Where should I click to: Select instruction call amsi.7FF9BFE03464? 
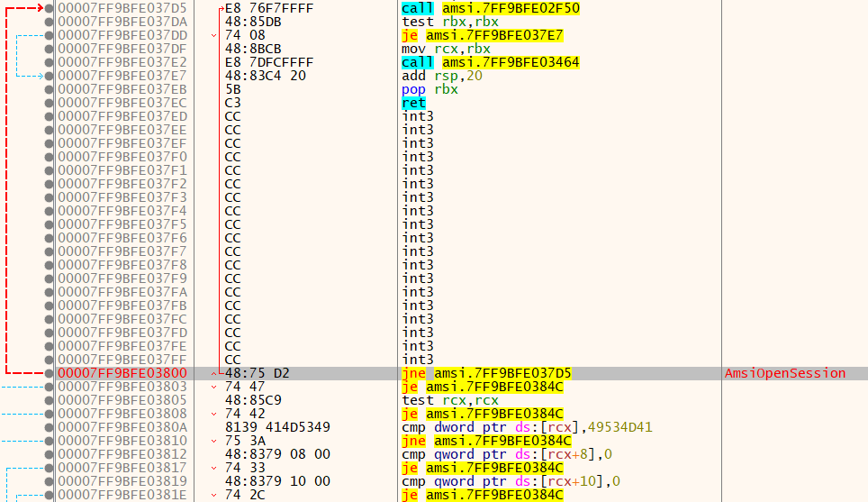pos(491,62)
